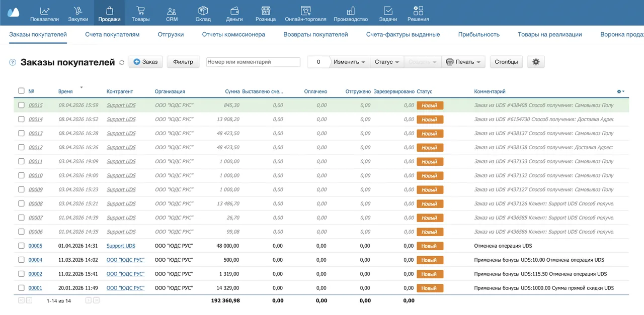Image resolution: width=644 pixels, height=315 pixels.
Task: Check the box for order 00008
Action: [21, 203]
